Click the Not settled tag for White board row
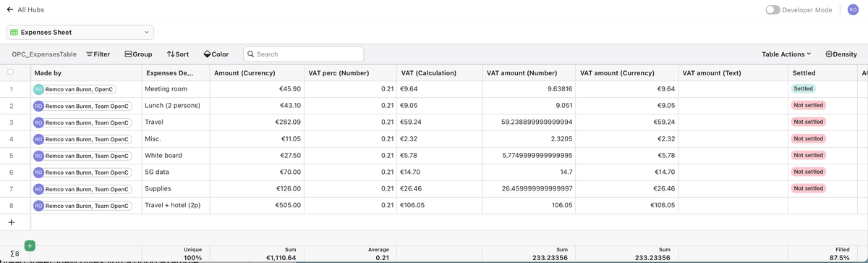 point(808,155)
